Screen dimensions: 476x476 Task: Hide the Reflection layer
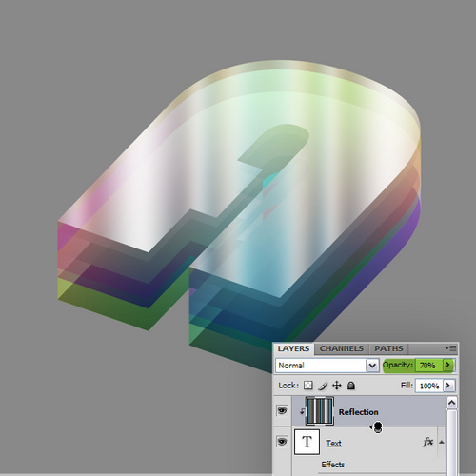tap(282, 410)
